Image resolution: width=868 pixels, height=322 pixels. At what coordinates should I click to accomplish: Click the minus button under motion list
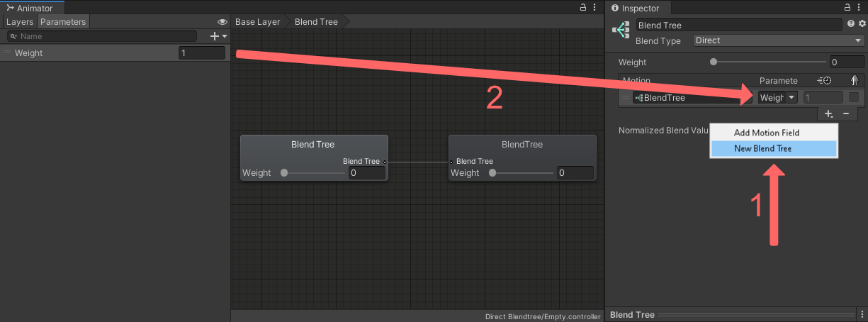[846, 113]
